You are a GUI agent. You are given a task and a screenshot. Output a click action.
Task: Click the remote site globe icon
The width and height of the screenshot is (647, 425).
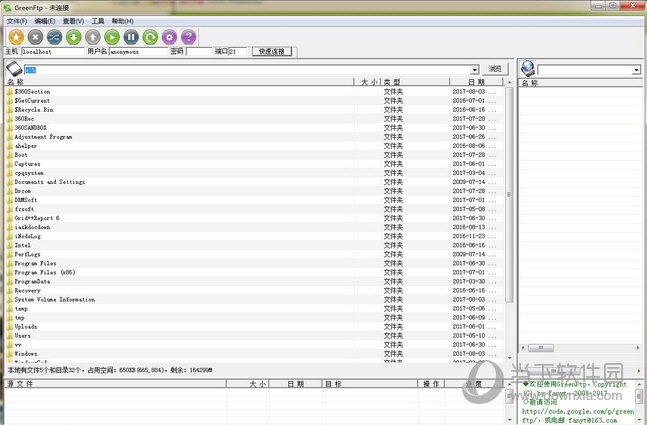[527, 69]
